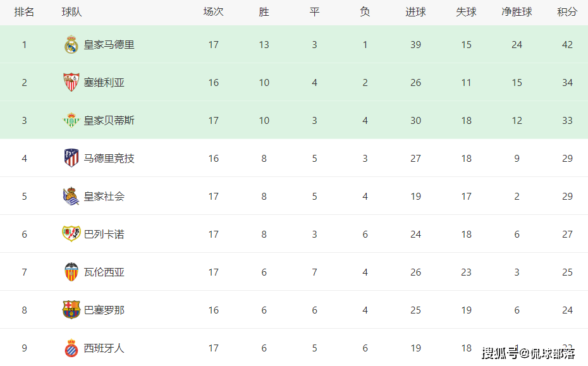Open the Real Sociedad crest icon
The image size is (588, 366).
71,196
